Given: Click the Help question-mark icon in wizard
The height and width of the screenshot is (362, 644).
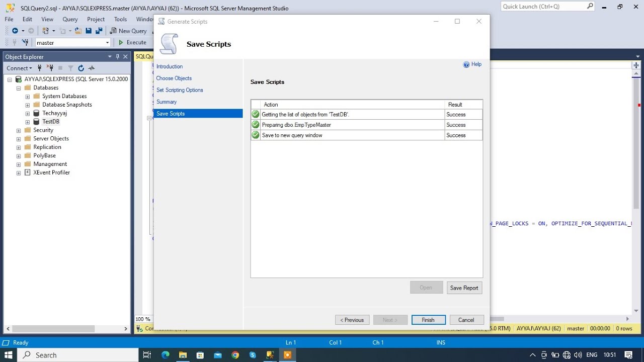Looking at the screenshot, I should click(x=466, y=64).
